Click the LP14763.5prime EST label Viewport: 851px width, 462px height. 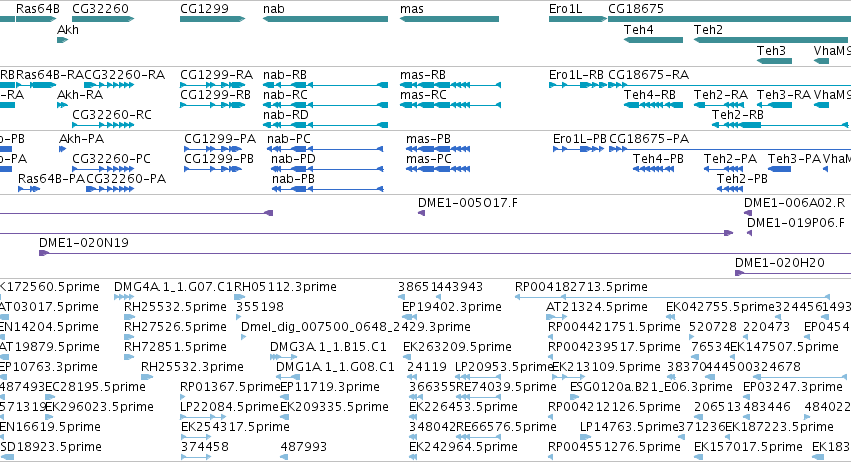[630, 427]
